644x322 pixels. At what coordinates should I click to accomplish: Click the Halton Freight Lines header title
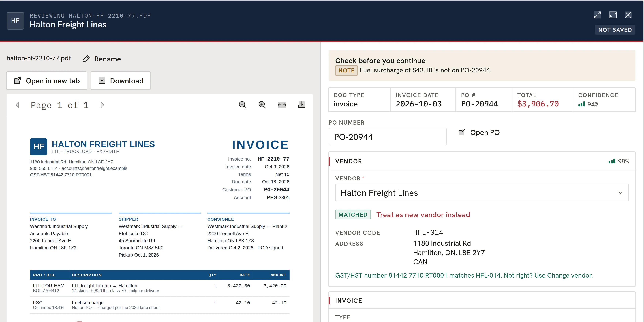[68, 25]
